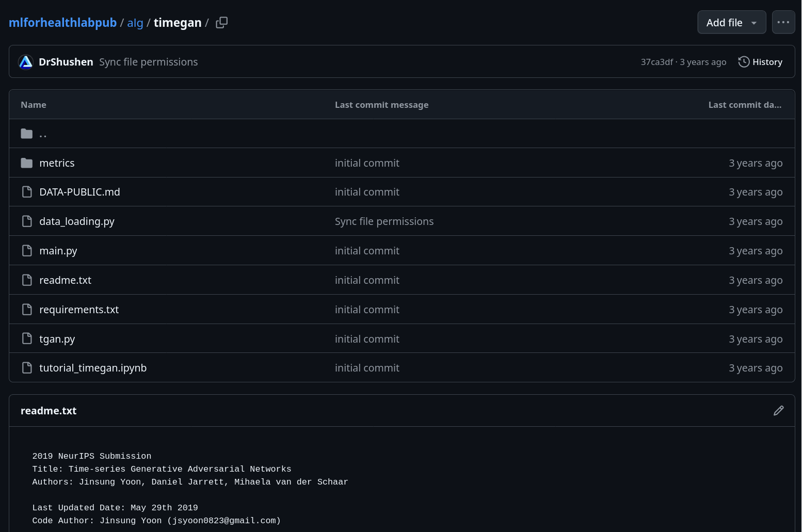Click the file icon beside tgan.py

(27, 338)
